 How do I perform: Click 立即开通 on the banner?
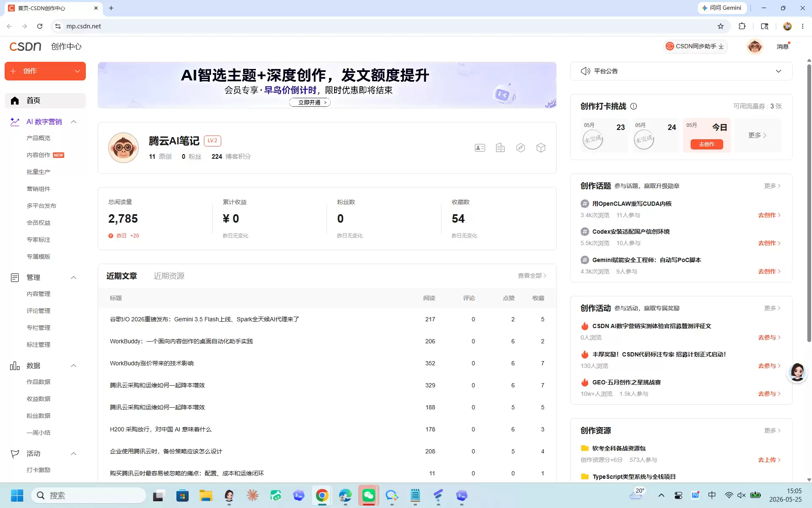(x=310, y=102)
